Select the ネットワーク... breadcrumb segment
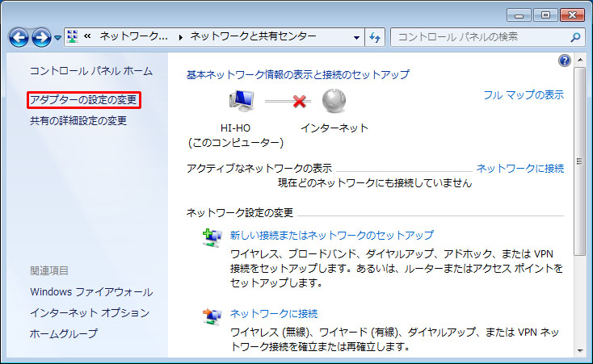 pos(133,36)
